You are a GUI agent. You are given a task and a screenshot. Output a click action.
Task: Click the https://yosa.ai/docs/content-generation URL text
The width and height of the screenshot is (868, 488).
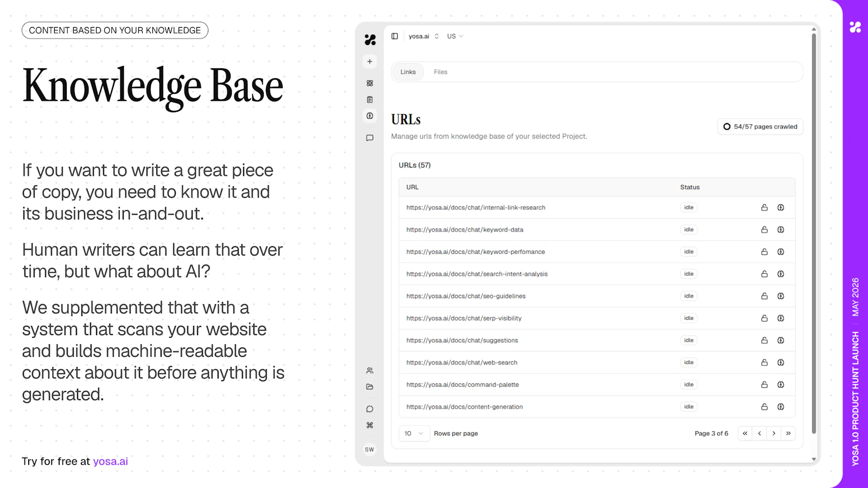pos(464,407)
